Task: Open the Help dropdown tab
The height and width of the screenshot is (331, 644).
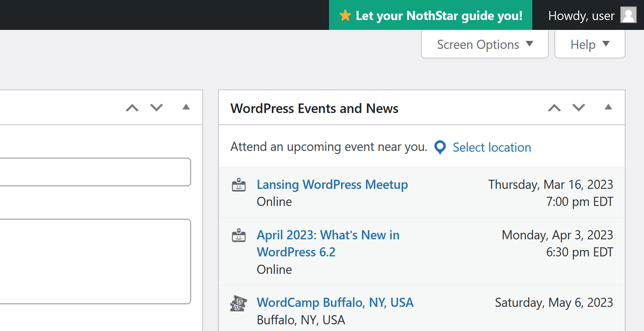Action: pyautogui.click(x=590, y=44)
